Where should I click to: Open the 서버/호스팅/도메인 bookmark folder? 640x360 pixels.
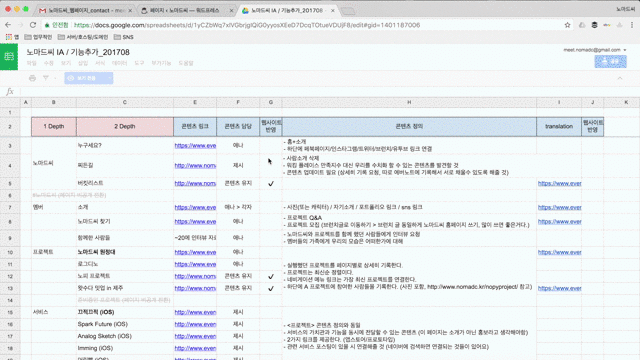pos(83,37)
